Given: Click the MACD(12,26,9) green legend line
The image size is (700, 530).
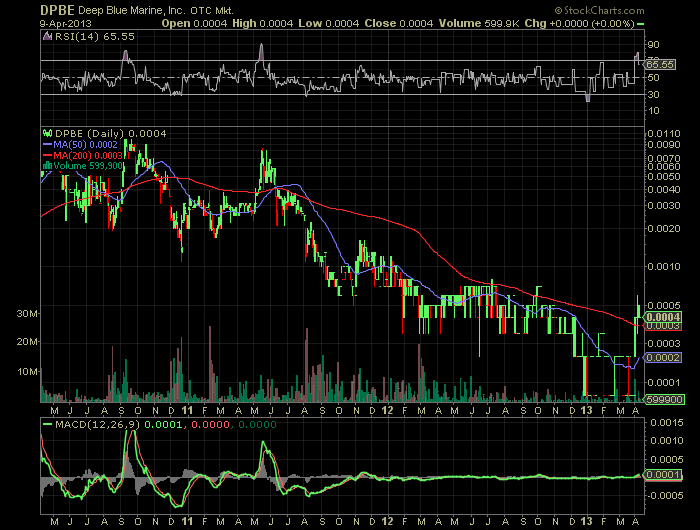Looking at the screenshot, I should click(47, 424).
